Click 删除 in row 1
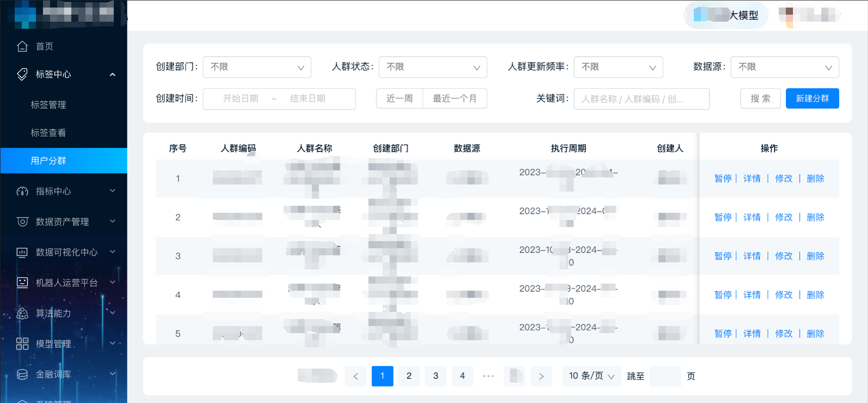 816,178
